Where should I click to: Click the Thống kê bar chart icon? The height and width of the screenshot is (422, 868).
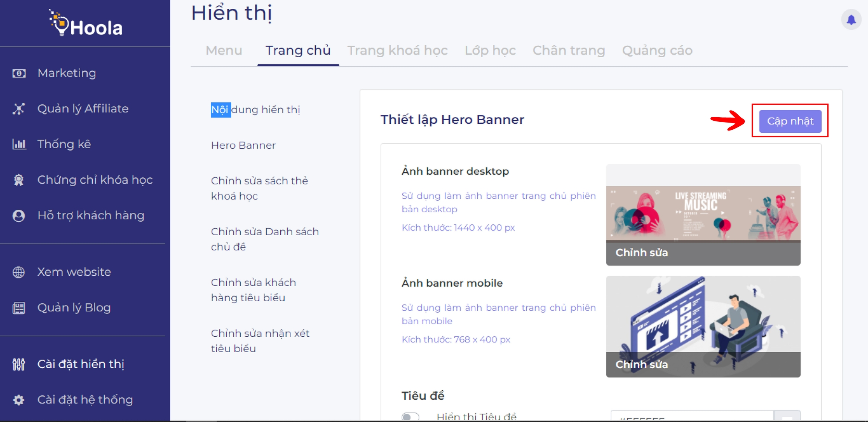tap(19, 144)
